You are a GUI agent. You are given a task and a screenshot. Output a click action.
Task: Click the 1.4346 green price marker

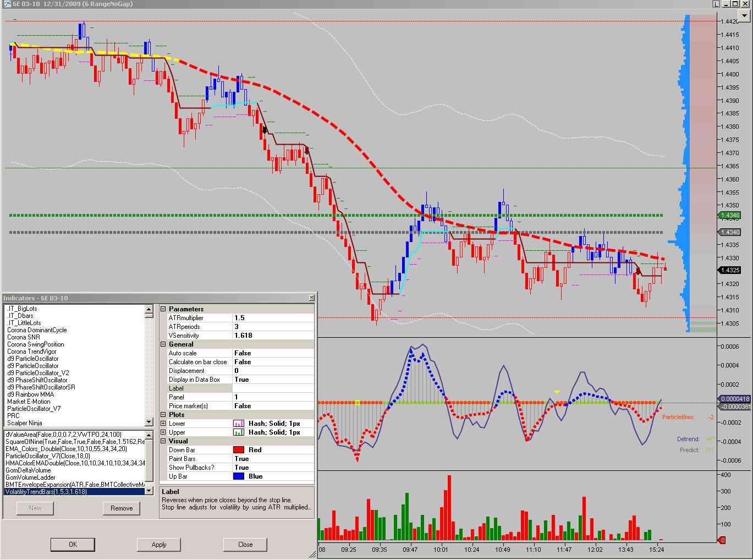click(730, 215)
